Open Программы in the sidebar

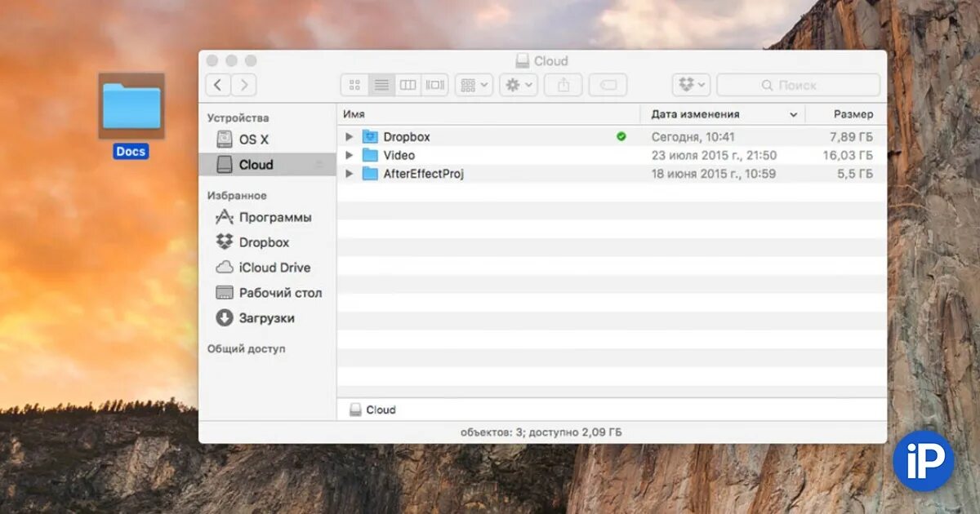coord(268,217)
